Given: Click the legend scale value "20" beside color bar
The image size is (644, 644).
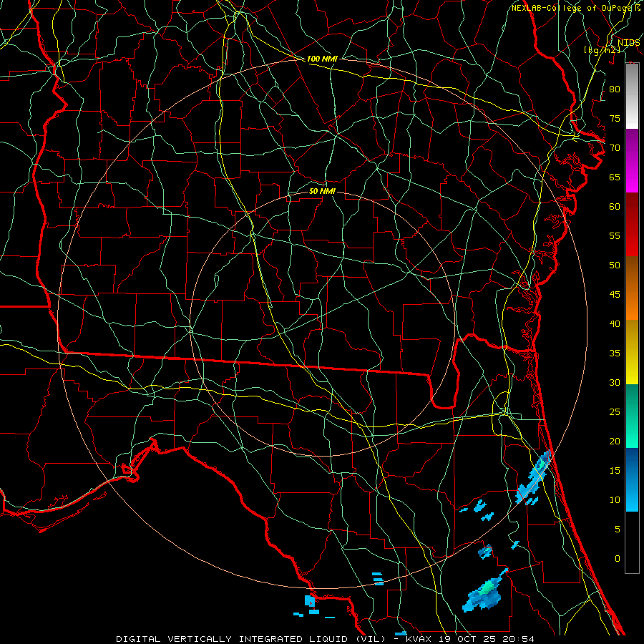Looking at the screenshot, I should coord(615,441).
